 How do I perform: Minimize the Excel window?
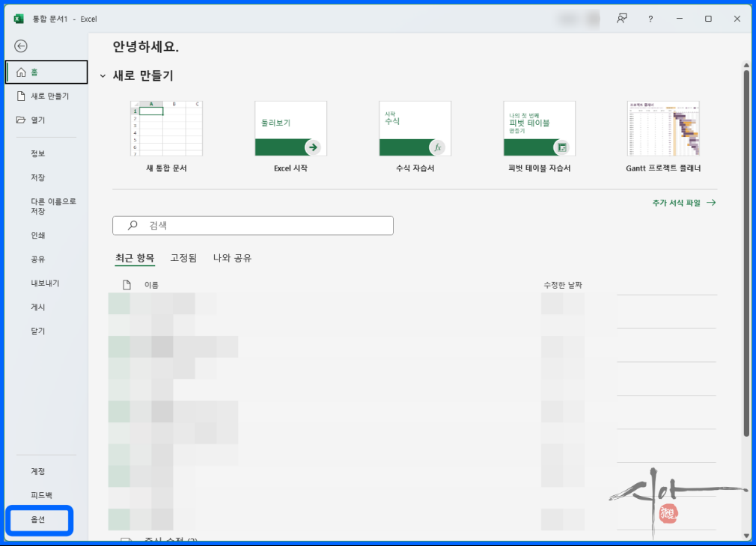[x=680, y=19]
